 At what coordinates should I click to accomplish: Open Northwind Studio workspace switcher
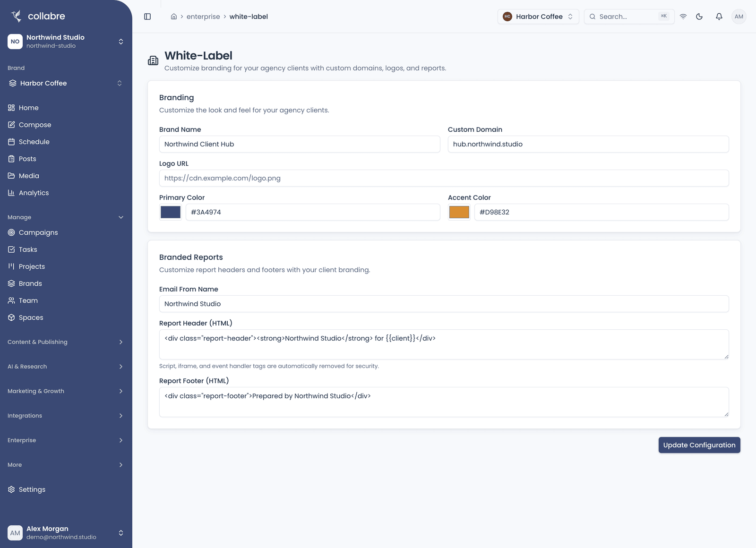pyautogui.click(x=66, y=42)
